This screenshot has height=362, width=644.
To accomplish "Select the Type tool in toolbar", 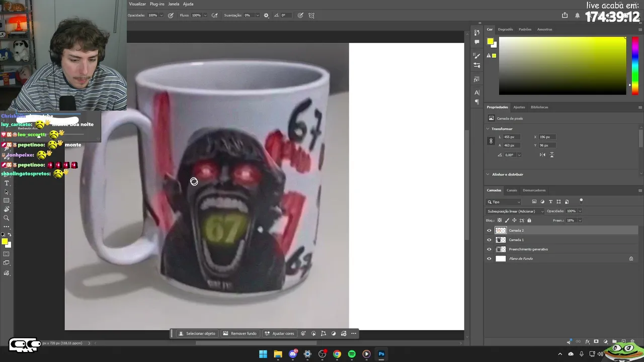I will point(7,183).
